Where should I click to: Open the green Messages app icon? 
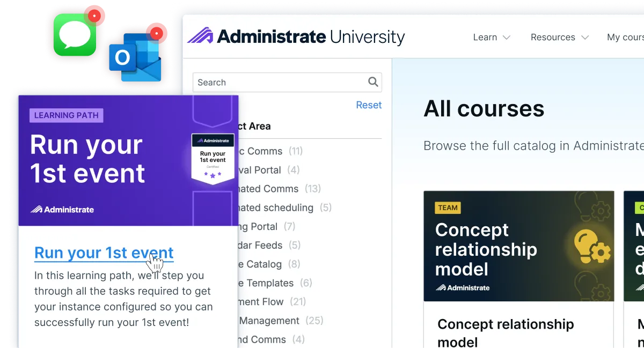(x=75, y=34)
